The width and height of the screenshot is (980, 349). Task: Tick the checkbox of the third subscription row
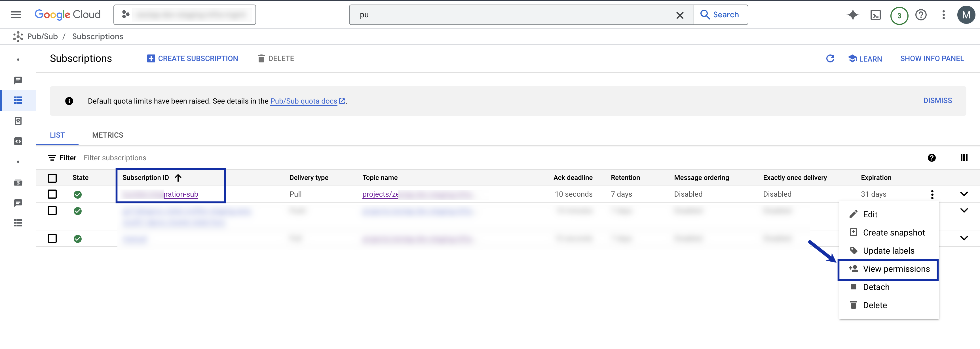(x=52, y=238)
